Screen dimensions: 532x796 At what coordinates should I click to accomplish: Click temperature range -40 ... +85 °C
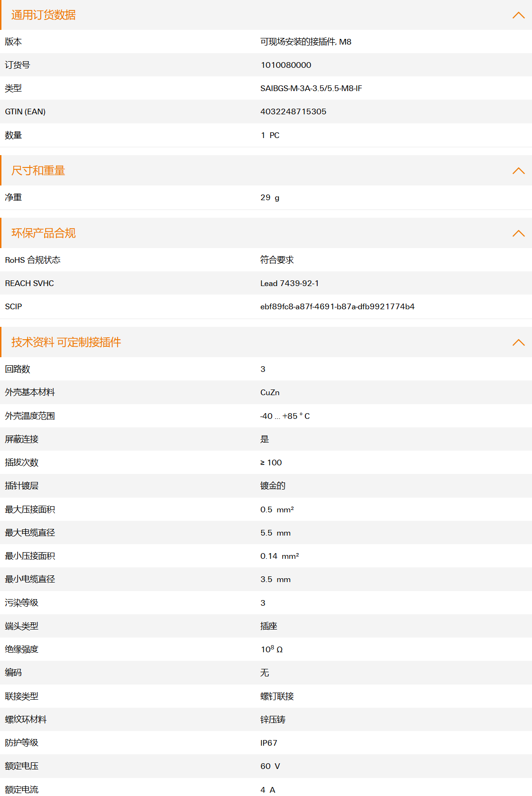[x=285, y=416]
